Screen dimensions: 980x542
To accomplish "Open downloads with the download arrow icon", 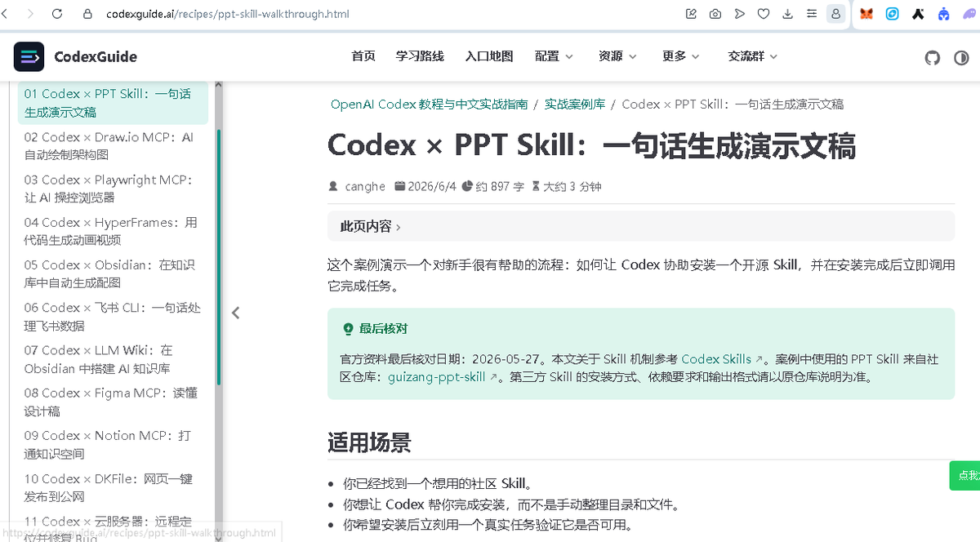I will [787, 14].
